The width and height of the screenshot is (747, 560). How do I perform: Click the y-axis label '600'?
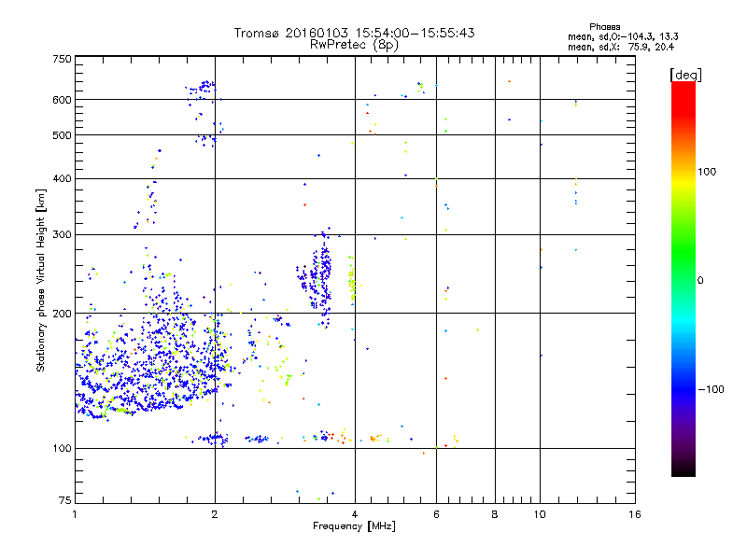(x=62, y=100)
